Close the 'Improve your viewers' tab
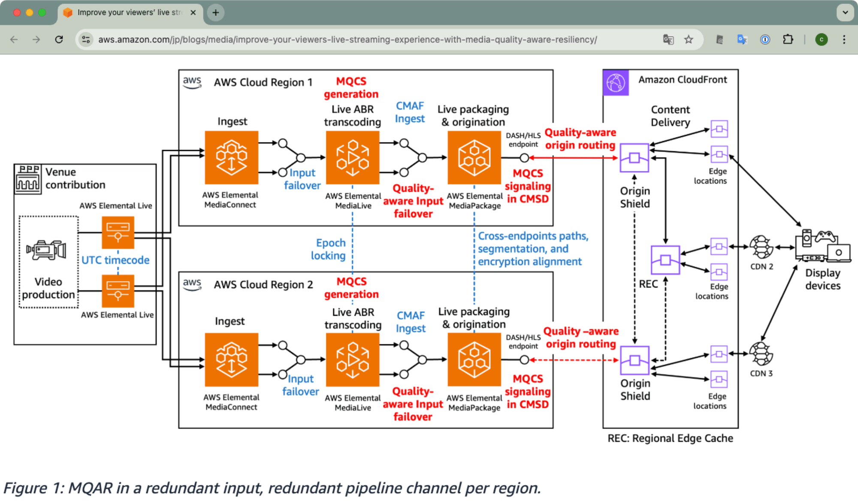858x504 pixels. tap(193, 12)
